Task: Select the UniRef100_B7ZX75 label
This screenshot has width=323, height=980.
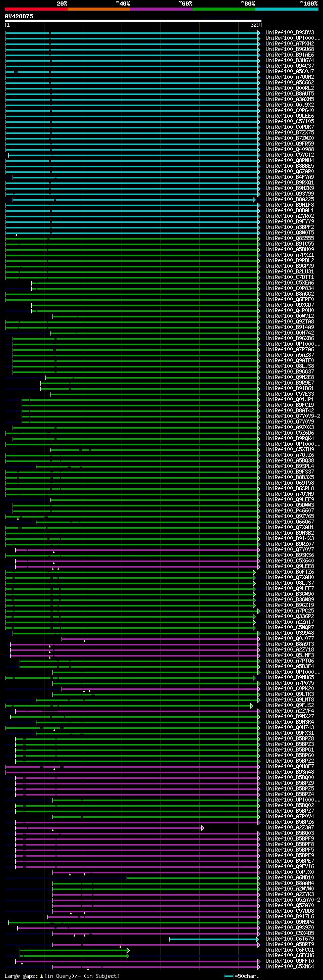Action: coord(290,132)
